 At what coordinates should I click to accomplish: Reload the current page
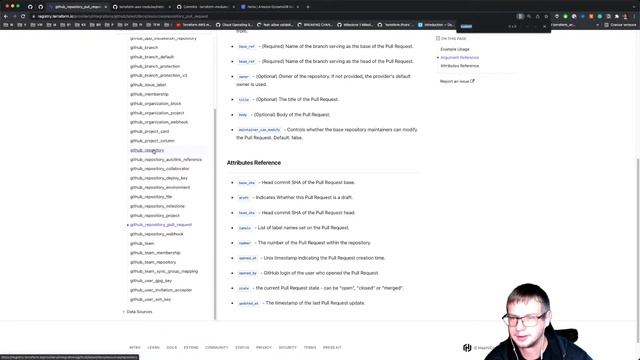coord(23,16)
